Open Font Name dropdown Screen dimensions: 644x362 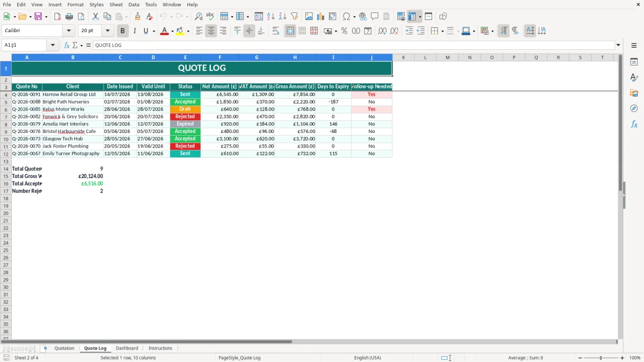pyautogui.click(x=69, y=31)
